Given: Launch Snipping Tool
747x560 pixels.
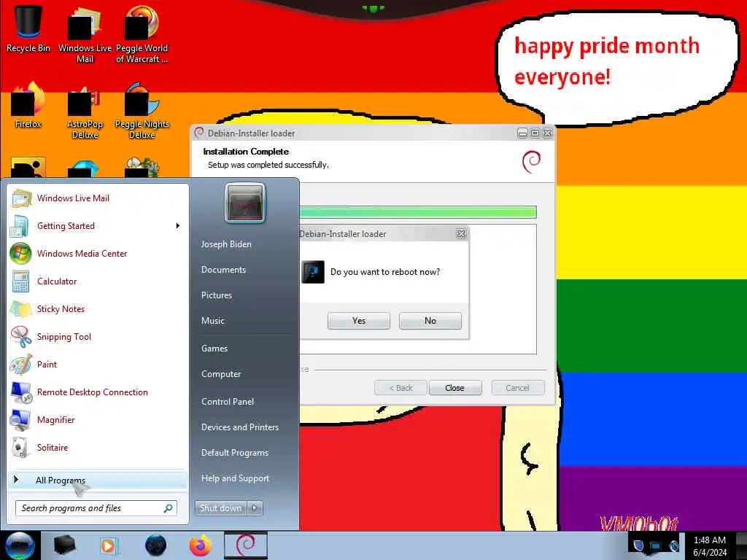Looking at the screenshot, I should click(98, 337).
